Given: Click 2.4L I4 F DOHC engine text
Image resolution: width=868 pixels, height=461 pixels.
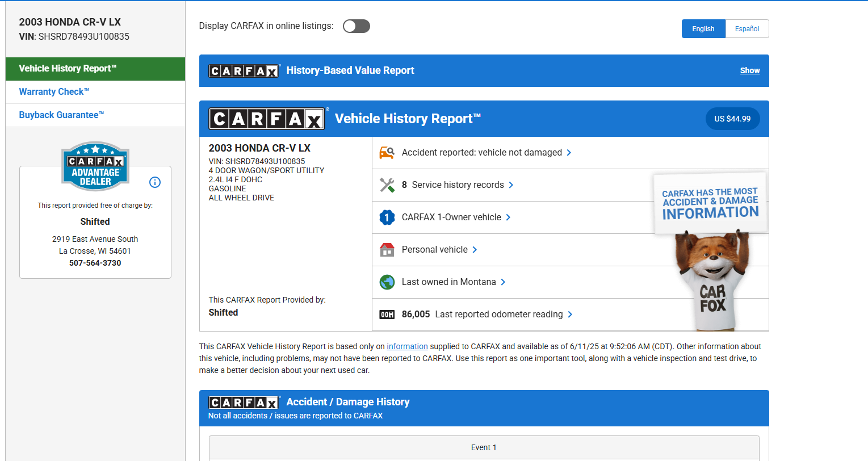Looking at the screenshot, I should coord(236,180).
